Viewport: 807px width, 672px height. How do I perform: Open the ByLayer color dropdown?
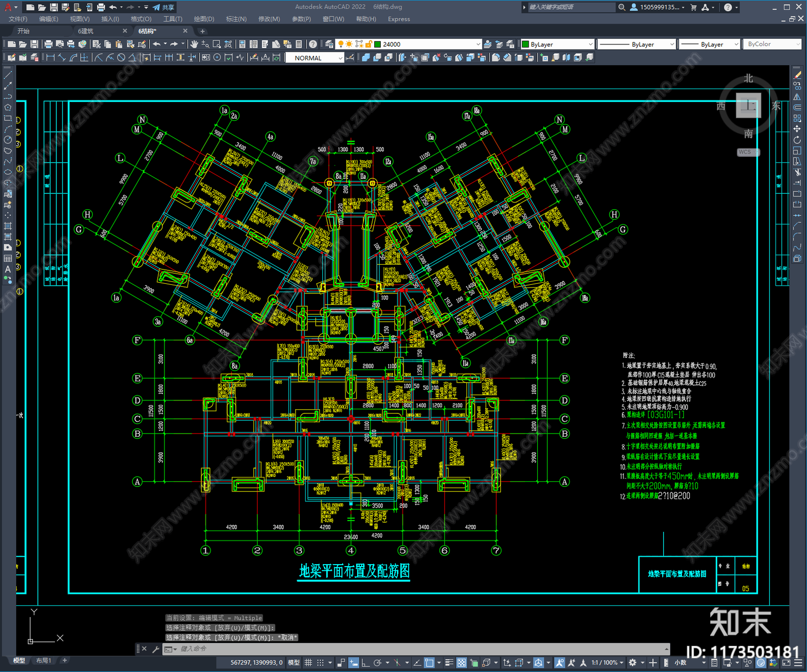tap(557, 44)
